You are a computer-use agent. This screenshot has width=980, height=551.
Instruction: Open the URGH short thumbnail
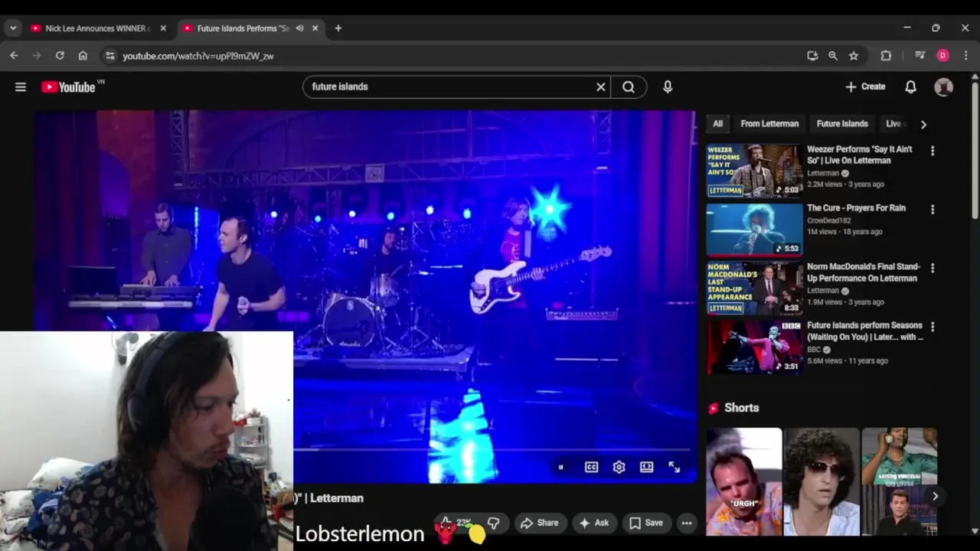(744, 481)
